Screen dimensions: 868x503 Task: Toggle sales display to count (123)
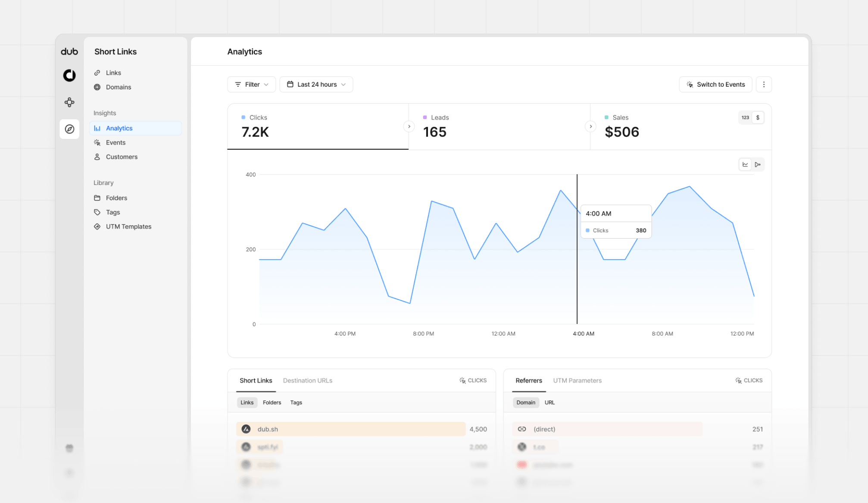745,117
